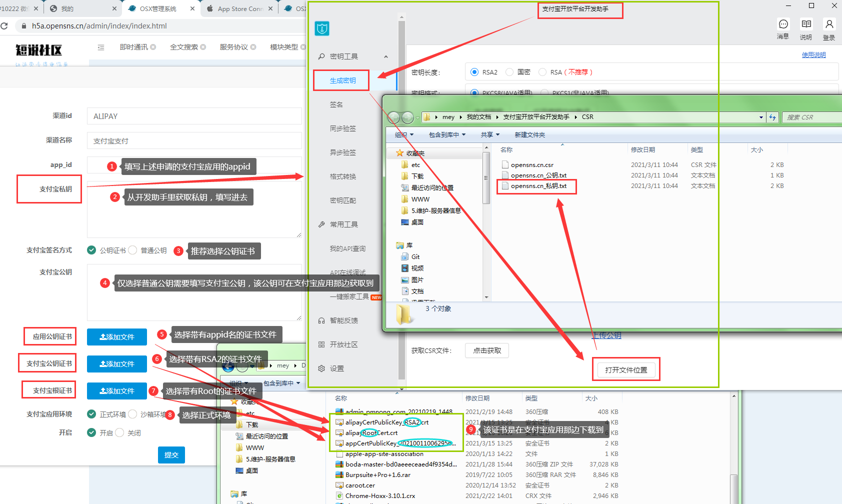Open the 组织 dropdown in CSR explorer
The height and width of the screenshot is (504, 842).
tap(404, 134)
